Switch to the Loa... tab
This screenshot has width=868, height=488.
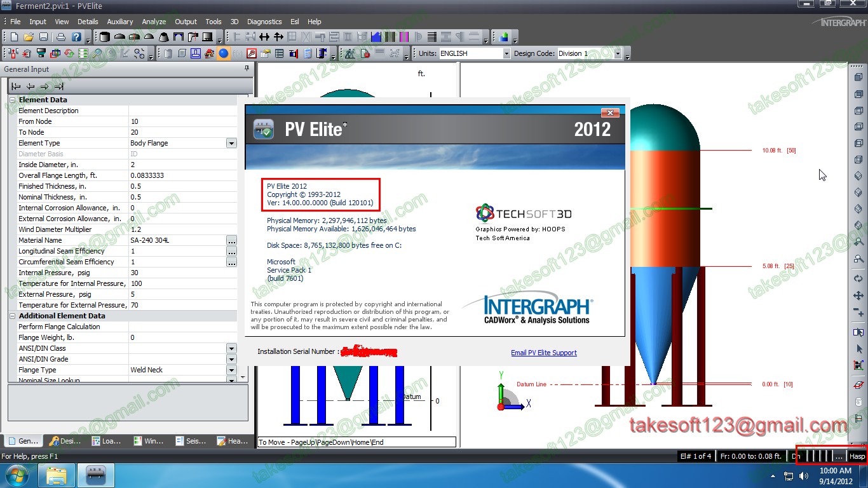point(106,441)
